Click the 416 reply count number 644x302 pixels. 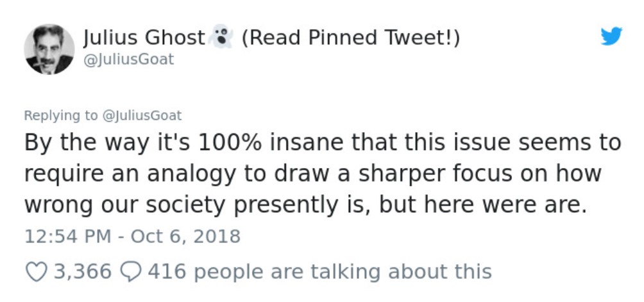coord(167,272)
